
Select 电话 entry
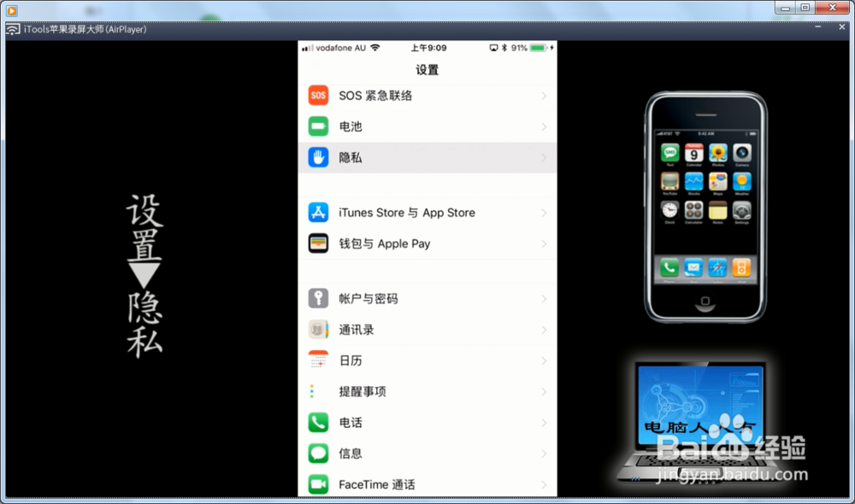coord(427,422)
